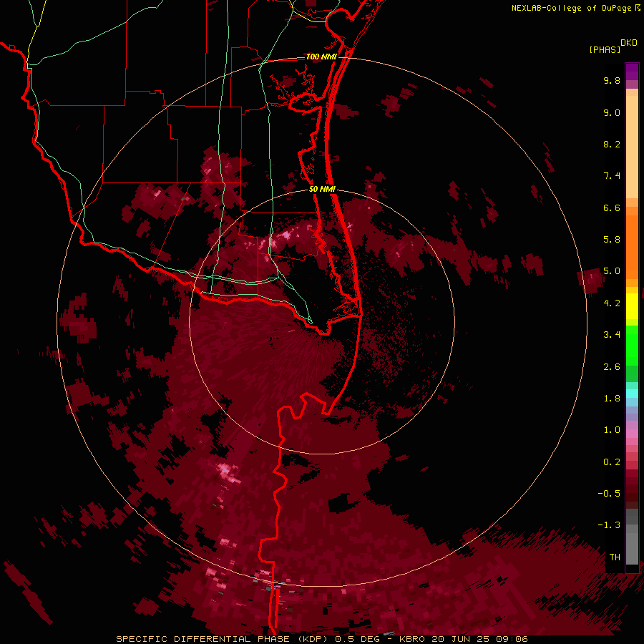Click the NEXLAB-College of DuPage credit text
The height and width of the screenshot is (644, 644).
pos(572,8)
